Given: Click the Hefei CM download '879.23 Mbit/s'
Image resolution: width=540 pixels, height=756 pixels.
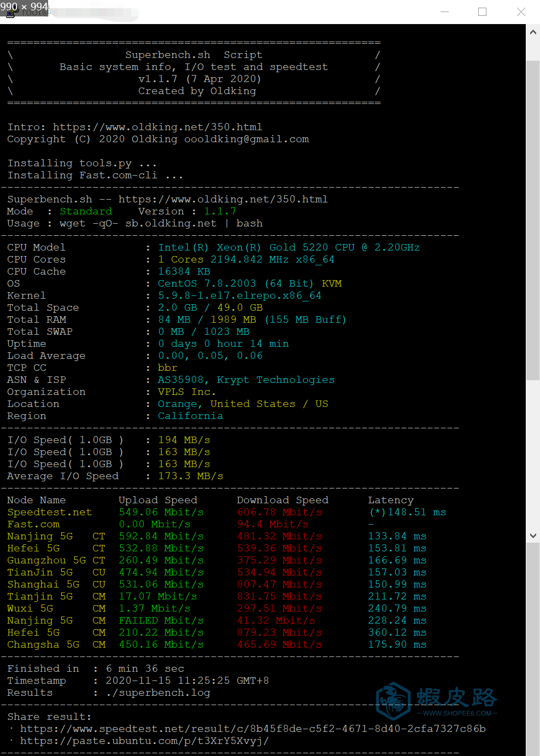Looking at the screenshot, I should tap(279, 632).
